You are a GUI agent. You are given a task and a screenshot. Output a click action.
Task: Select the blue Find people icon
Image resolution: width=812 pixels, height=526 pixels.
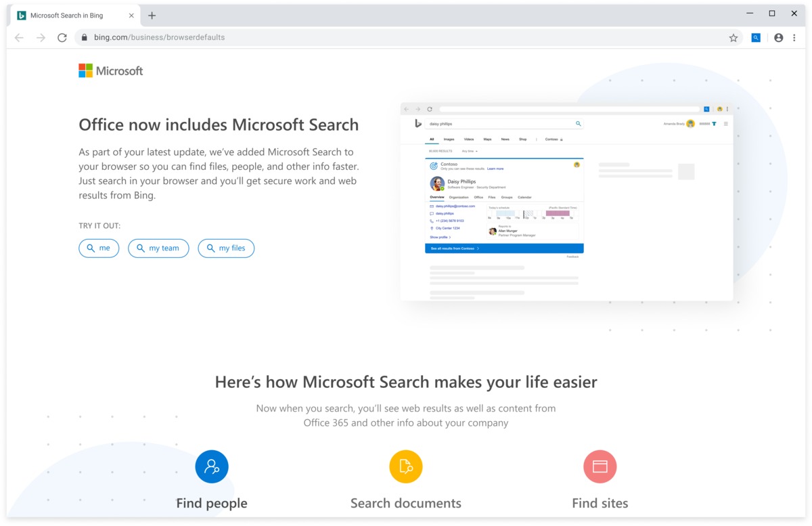point(212,466)
